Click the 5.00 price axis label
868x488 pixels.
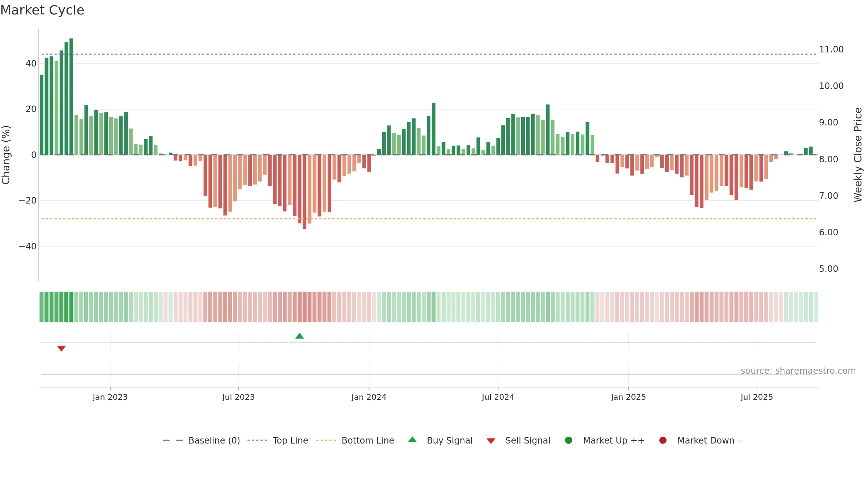click(829, 269)
